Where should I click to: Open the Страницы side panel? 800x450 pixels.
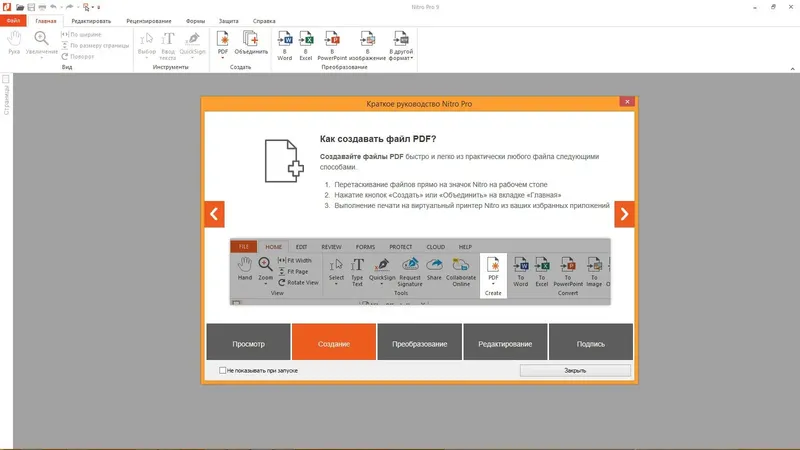pos(6,100)
